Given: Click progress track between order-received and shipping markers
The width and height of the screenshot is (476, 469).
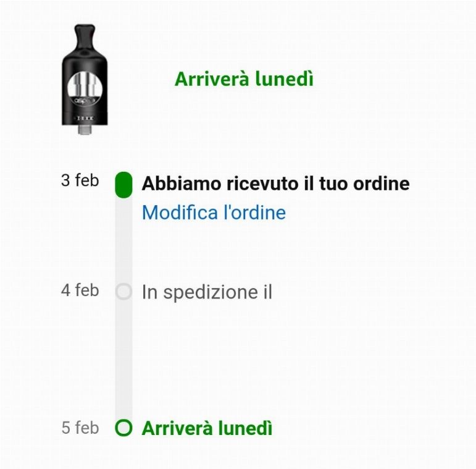Looking at the screenshot, I should (x=123, y=240).
